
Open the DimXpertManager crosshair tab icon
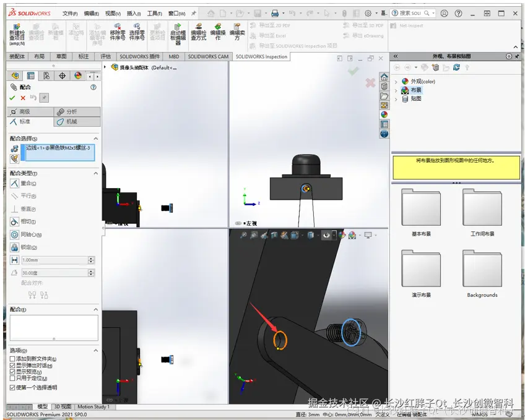tap(63, 76)
